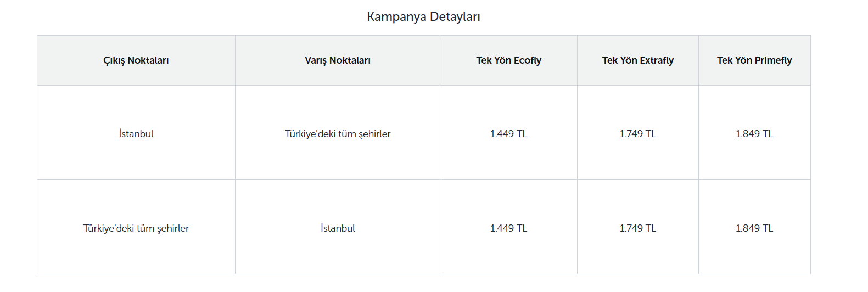Click the word Ecofly in the header
868x292 pixels.
click(x=528, y=60)
